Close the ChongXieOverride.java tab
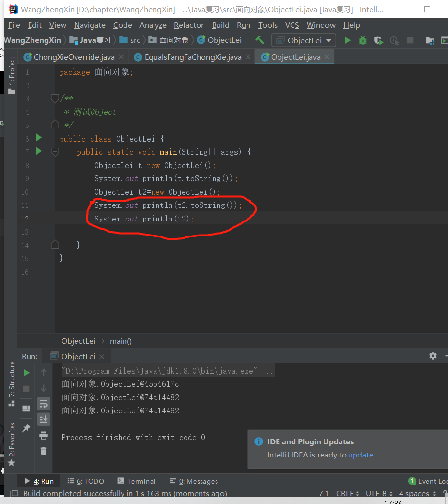Viewport: 448px width, 504px height. [x=121, y=57]
